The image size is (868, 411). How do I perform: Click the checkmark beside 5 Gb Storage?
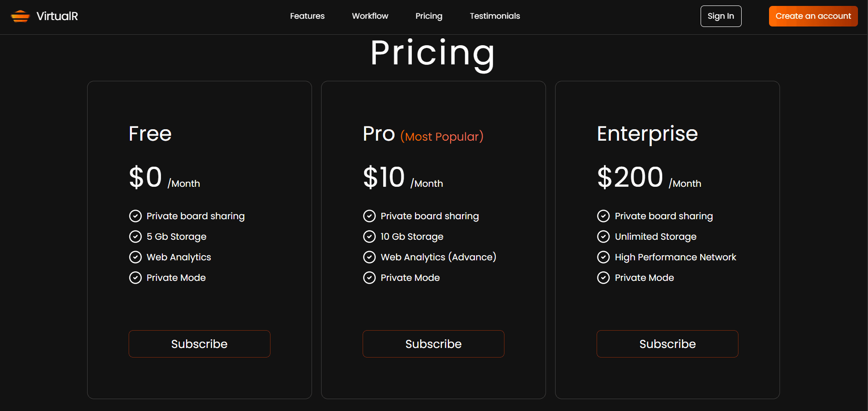(x=135, y=237)
